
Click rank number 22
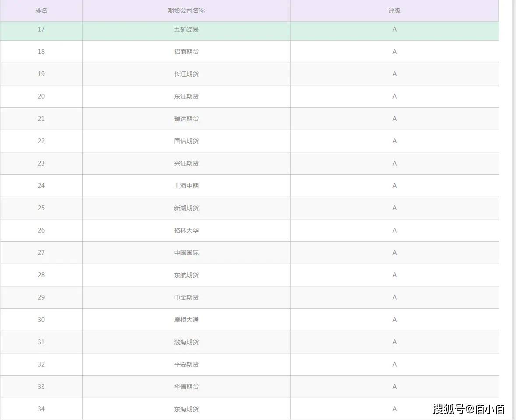pyautogui.click(x=41, y=141)
